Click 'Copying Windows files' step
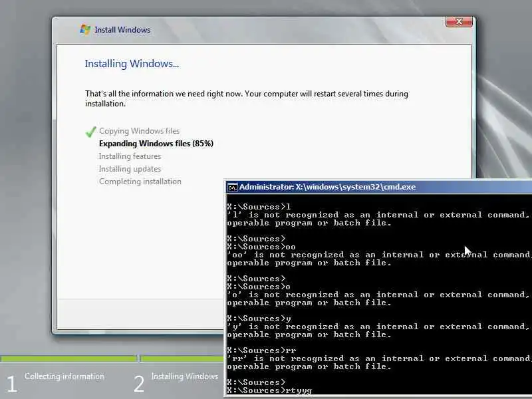Viewport: 532px width, 399px height. 140,131
